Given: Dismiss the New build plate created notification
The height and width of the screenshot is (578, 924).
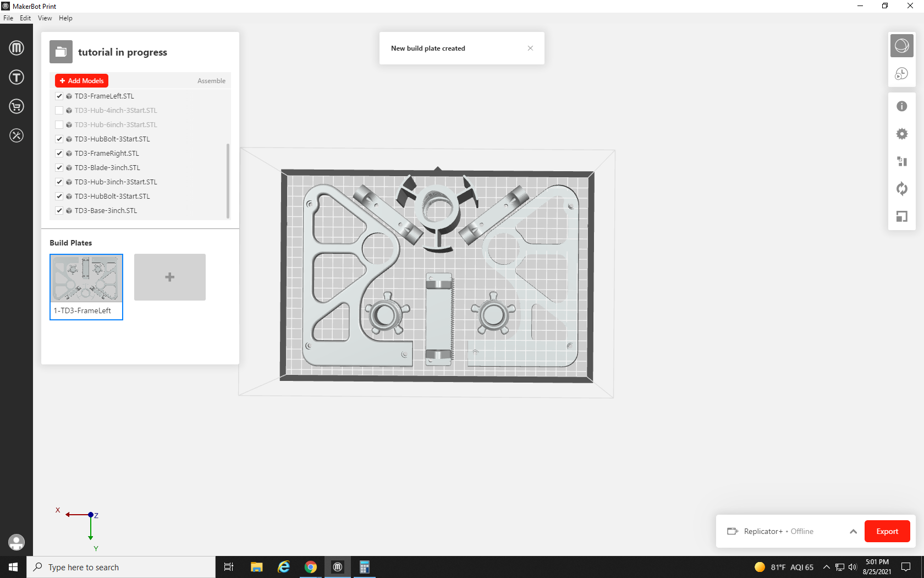Looking at the screenshot, I should point(530,48).
